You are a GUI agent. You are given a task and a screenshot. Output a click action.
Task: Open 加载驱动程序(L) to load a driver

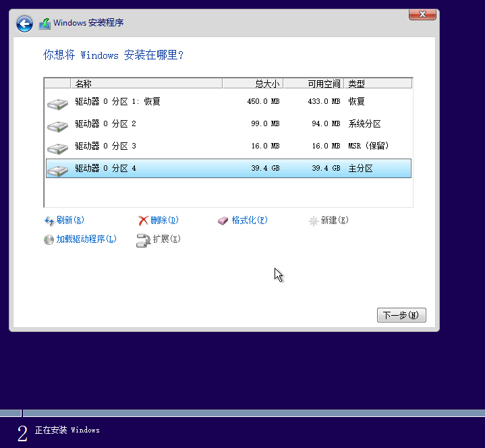click(86, 239)
